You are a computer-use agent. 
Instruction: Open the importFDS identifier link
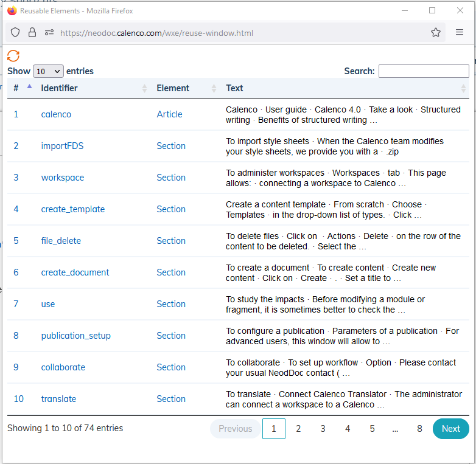point(62,146)
